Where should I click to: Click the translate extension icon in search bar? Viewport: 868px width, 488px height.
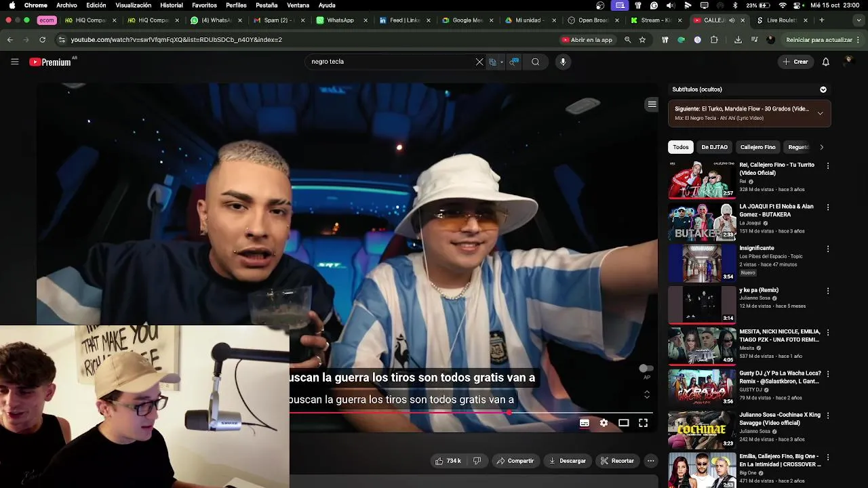(x=493, y=62)
